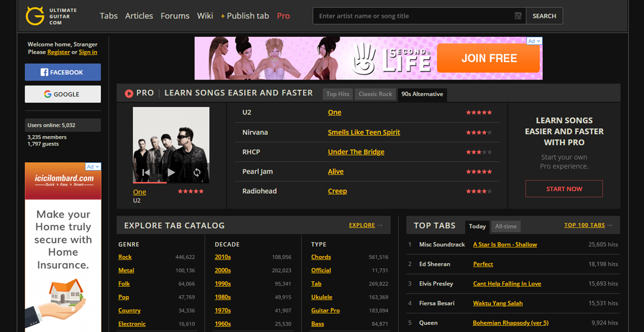Switch to the Classic Rock tab
This screenshot has width=644, height=332.
pos(375,94)
